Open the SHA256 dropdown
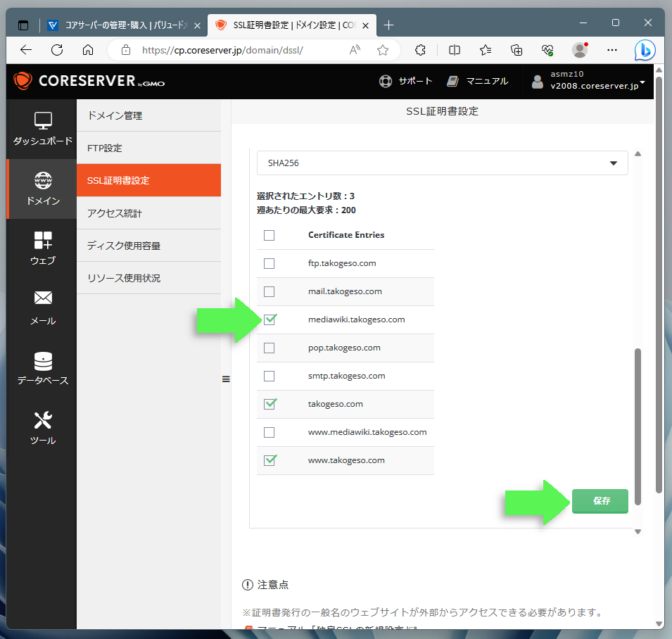The height and width of the screenshot is (639, 672). point(442,163)
